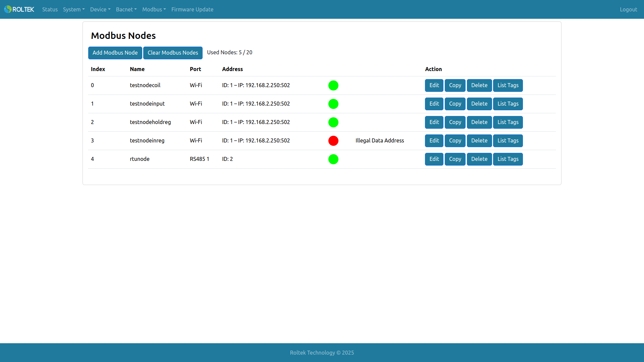Delete the rtunode node
The width and height of the screenshot is (644, 362).
point(479,159)
